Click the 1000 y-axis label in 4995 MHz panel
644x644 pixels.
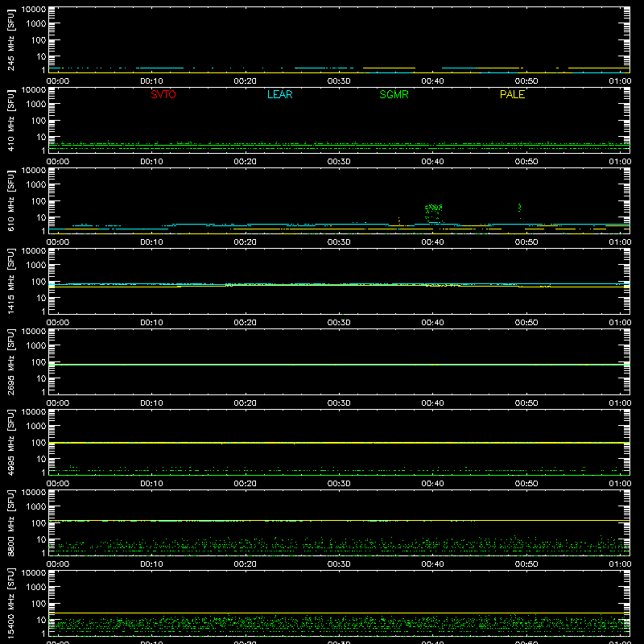pos(36,427)
